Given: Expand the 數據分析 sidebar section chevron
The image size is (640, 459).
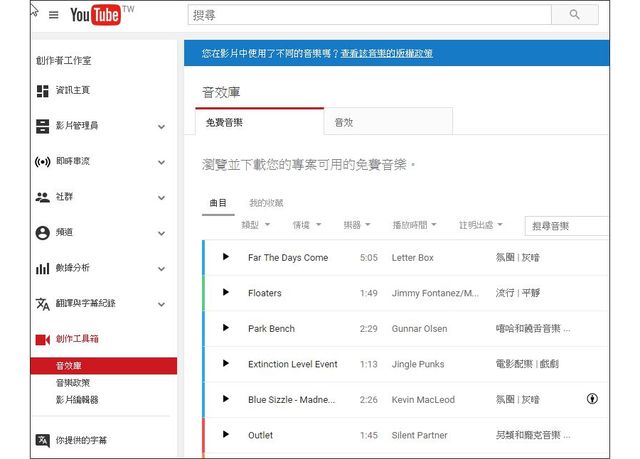Looking at the screenshot, I should pos(162,269).
